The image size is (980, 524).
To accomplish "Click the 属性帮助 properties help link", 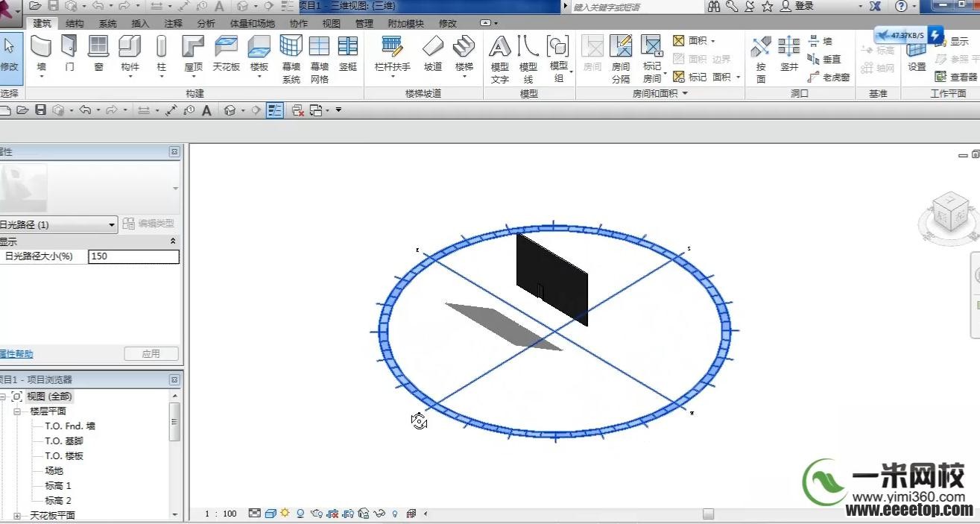I will click(16, 354).
